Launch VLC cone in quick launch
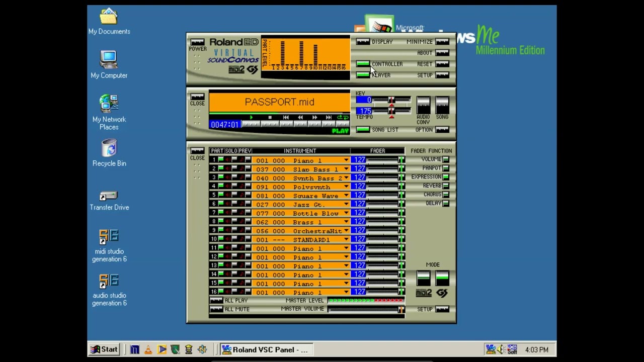 tap(148, 349)
